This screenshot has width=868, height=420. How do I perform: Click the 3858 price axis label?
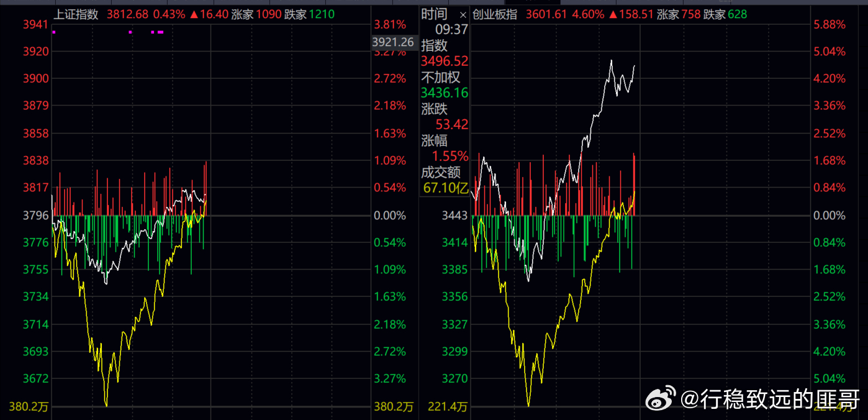(35, 133)
